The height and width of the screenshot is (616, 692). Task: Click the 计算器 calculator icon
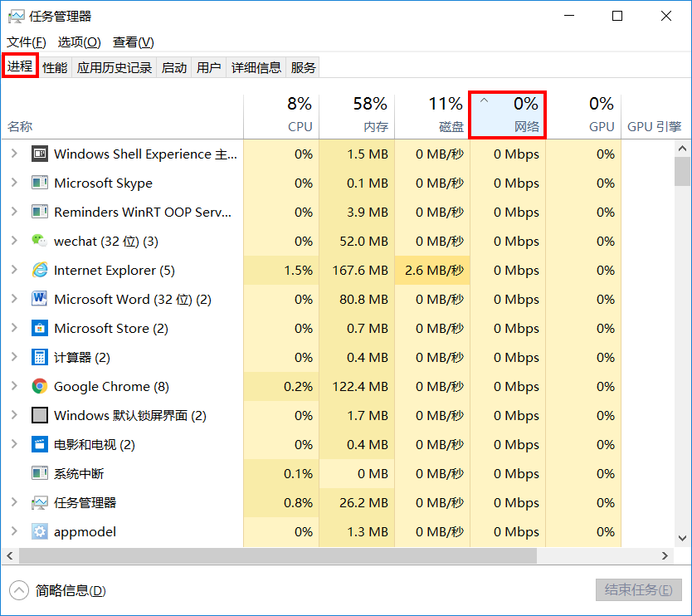tap(39, 357)
